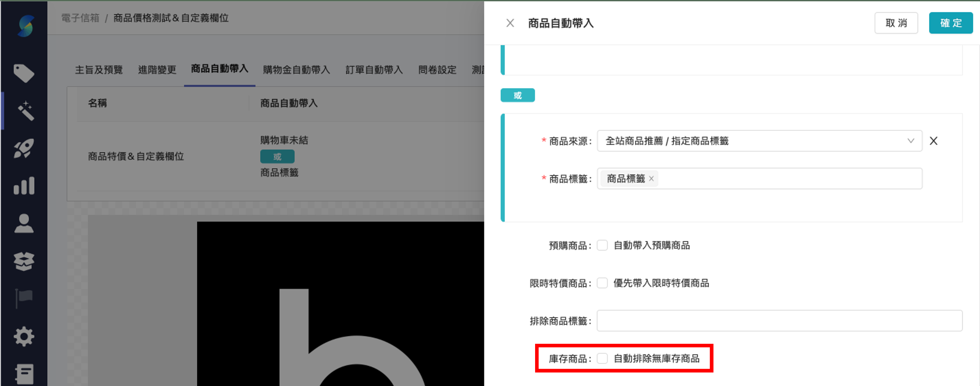Viewport: 980px width, 386px height.
Task: Expand the 商品來源 dropdown
Action: (910, 141)
